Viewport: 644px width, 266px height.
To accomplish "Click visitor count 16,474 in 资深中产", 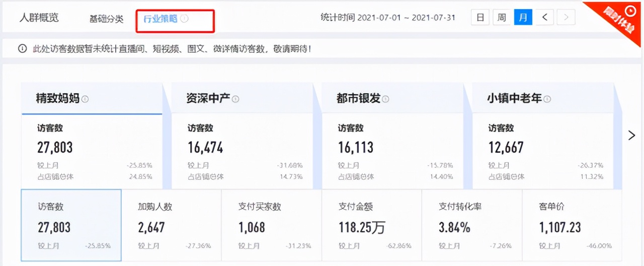I will click(x=205, y=147).
